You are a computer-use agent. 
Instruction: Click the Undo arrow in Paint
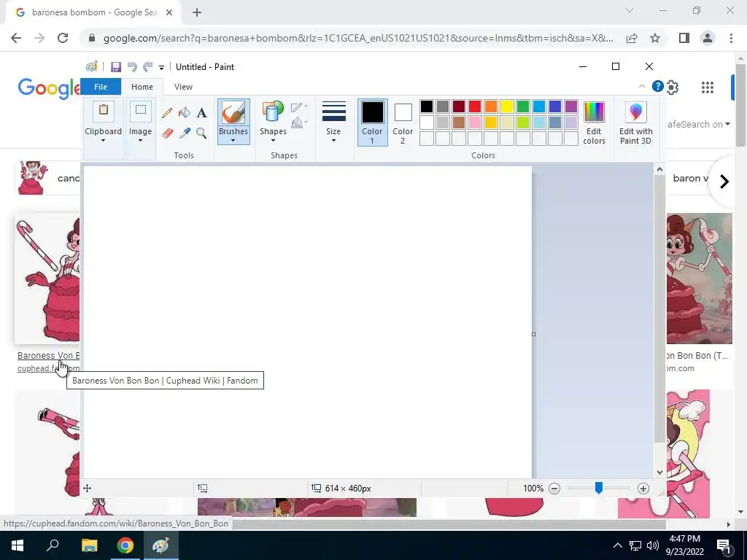pos(132,66)
